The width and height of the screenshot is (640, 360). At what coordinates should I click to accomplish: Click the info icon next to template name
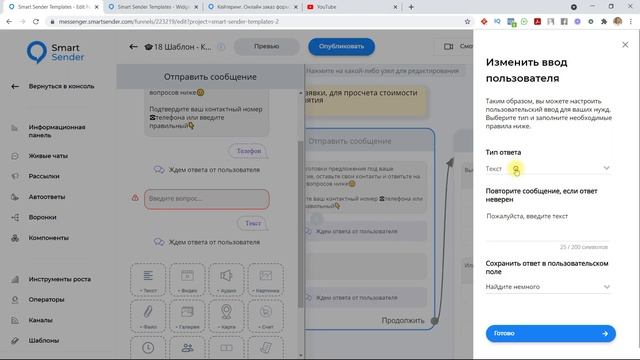point(221,47)
